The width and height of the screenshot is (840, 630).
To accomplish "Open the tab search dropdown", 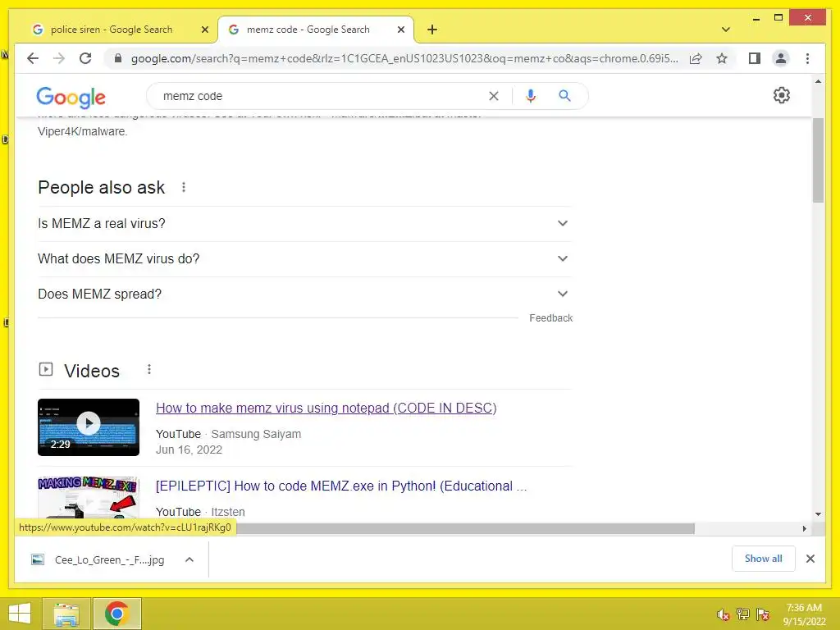I will click(x=725, y=30).
